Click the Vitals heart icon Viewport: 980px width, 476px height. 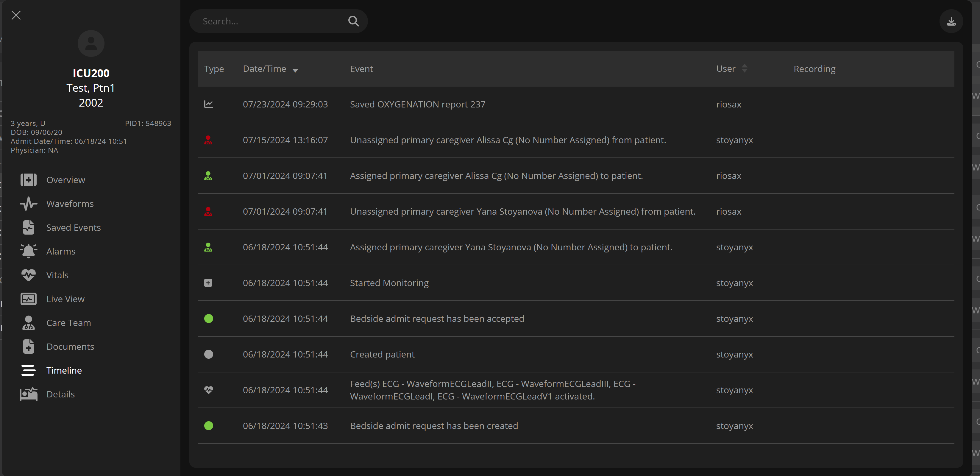coord(29,275)
